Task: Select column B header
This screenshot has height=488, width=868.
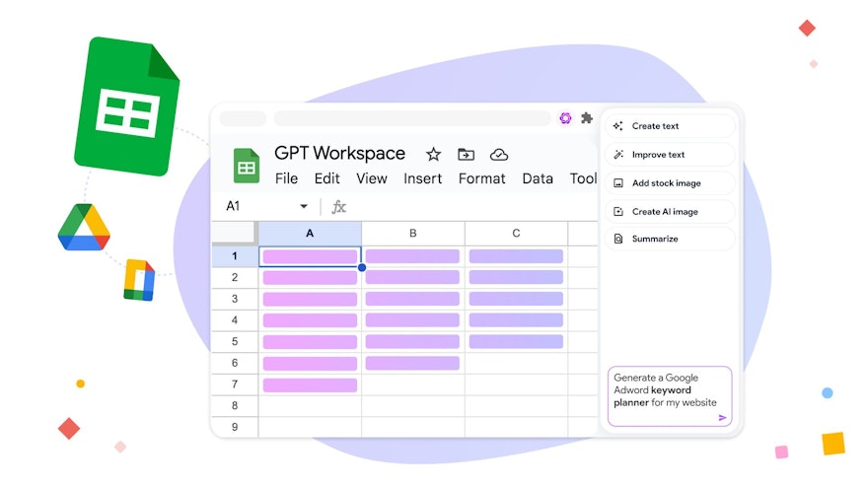Action: (413, 233)
